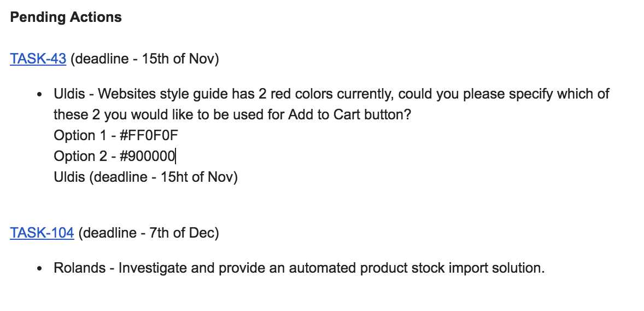
Task: Click the bullet point before Rolands
Action: coord(39,269)
